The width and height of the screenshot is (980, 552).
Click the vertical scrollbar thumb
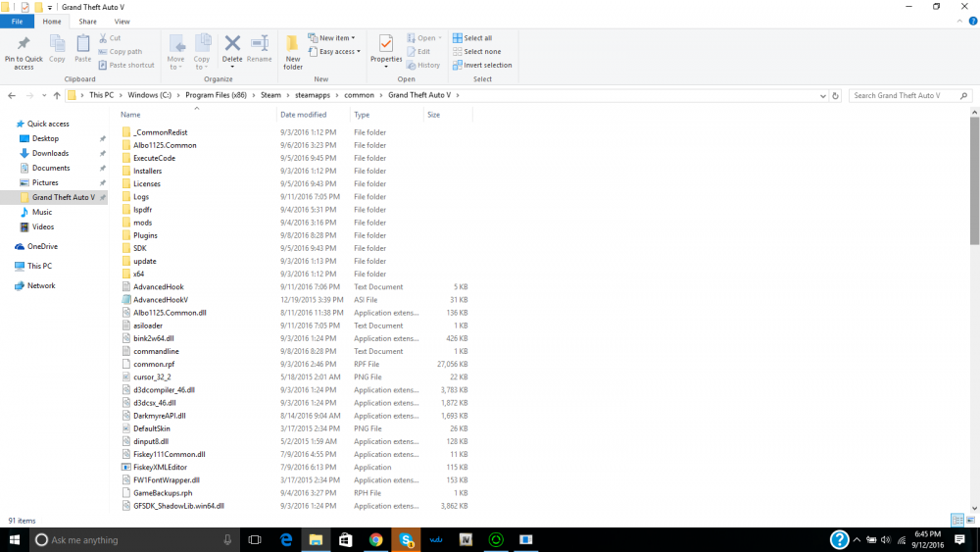(x=974, y=181)
